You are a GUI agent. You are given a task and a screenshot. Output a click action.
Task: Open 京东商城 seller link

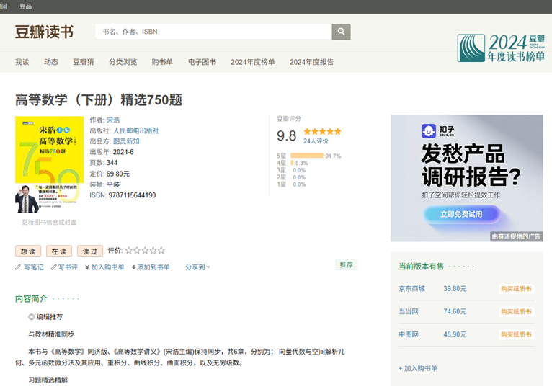[x=412, y=289]
